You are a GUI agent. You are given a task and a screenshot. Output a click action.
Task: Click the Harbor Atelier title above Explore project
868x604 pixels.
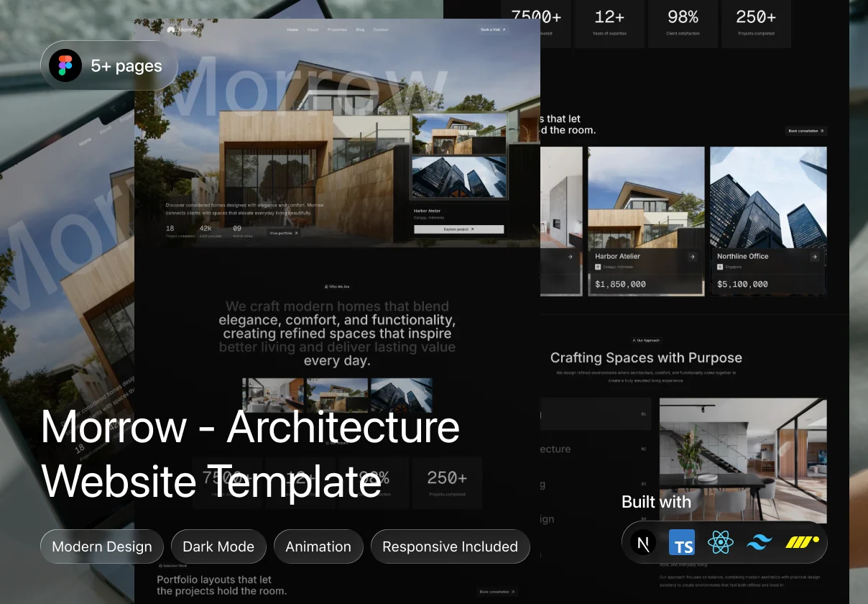tap(427, 211)
